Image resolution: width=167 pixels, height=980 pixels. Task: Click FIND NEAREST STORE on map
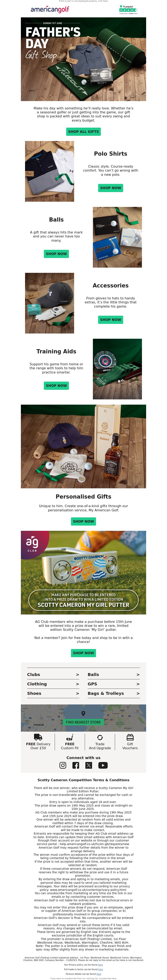(x=83, y=722)
